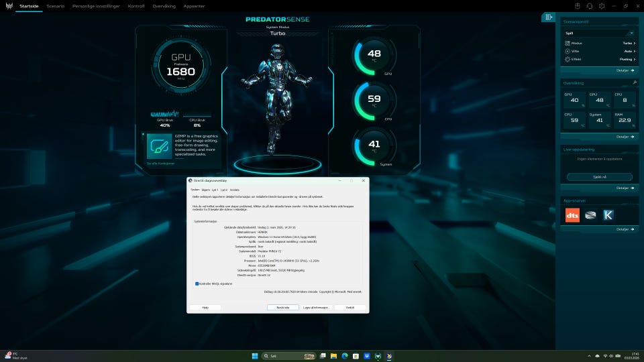Click the DirectX dialog title bar icon
The width and height of the screenshot is (644, 362).
[x=190, y=180]
